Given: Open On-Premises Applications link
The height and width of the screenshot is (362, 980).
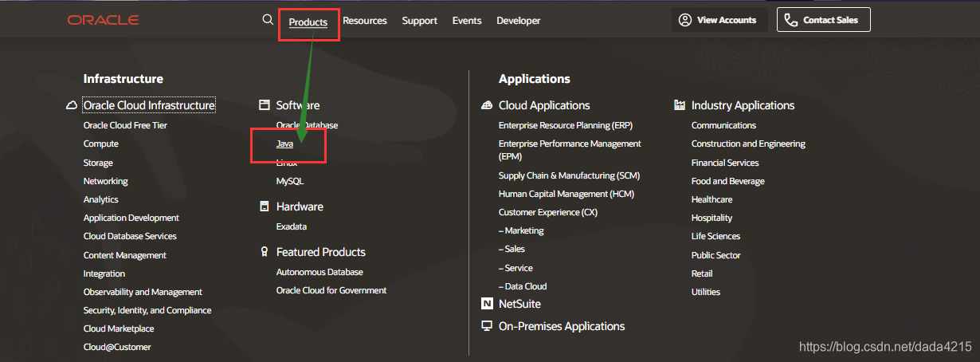Looking at the screenshot, I should tap(562, 326).
